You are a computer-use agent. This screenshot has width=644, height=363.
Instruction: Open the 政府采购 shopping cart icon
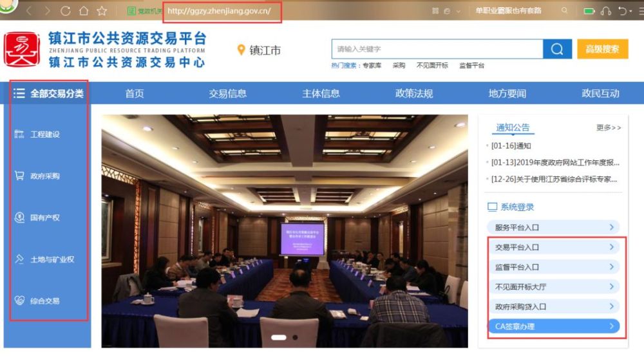tap(19, 176)
